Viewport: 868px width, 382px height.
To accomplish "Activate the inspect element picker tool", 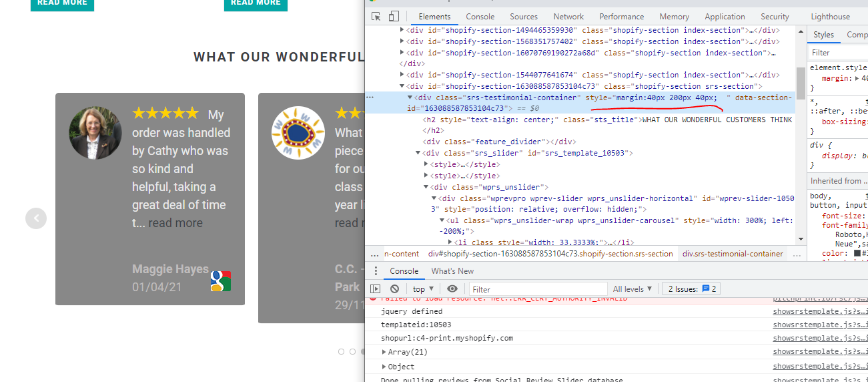I will coord(376,17).
